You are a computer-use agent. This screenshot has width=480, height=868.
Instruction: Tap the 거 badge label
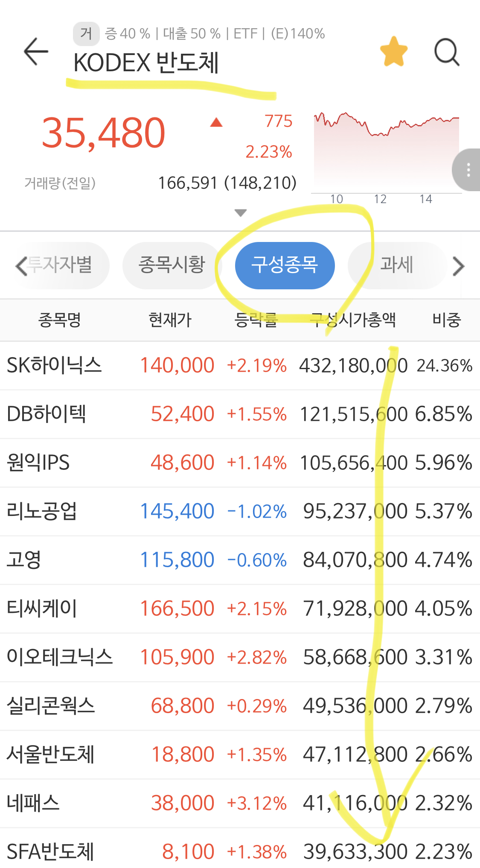(x=86, y=34)
